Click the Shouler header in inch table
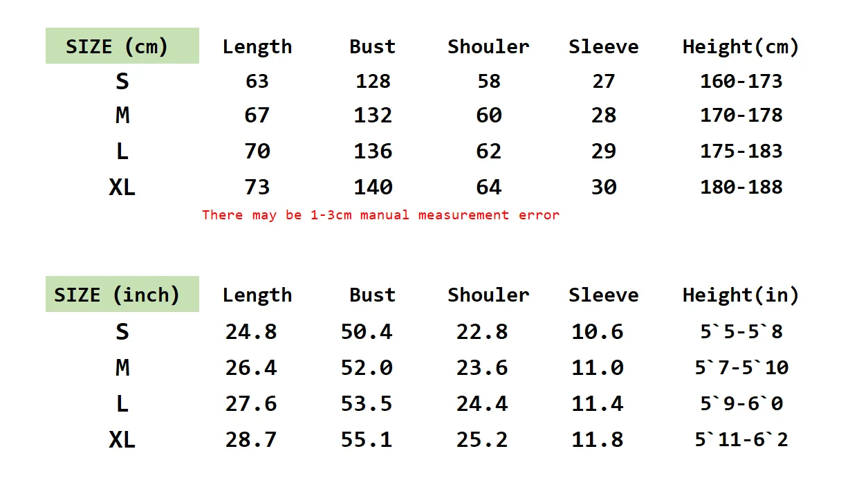868x487 pixels. click(488, 295)
